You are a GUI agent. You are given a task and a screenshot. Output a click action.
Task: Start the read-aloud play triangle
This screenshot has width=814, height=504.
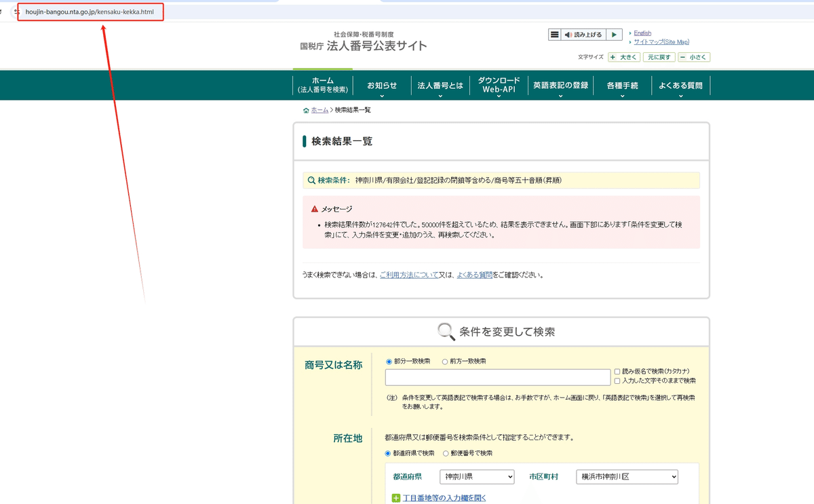[x=614, y=35]
